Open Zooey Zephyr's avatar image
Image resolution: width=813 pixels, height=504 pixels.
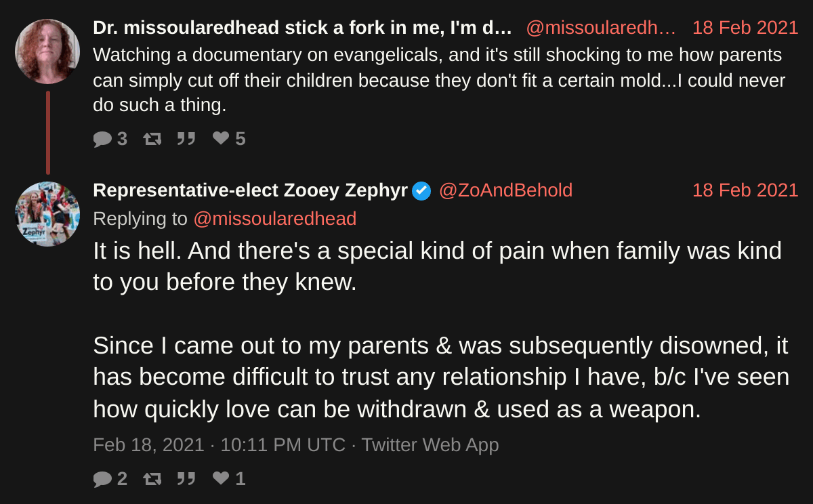[x=47, y=214]
